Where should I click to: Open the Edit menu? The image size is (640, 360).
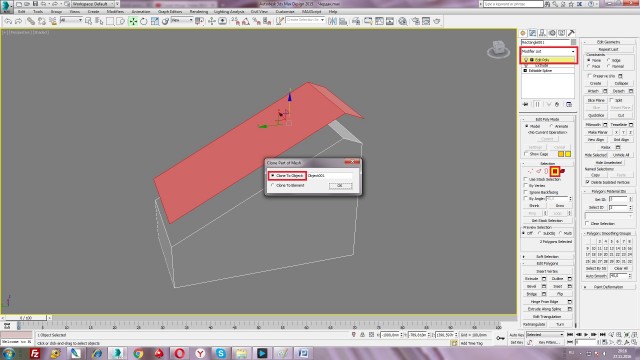click(x=21, y=11)
